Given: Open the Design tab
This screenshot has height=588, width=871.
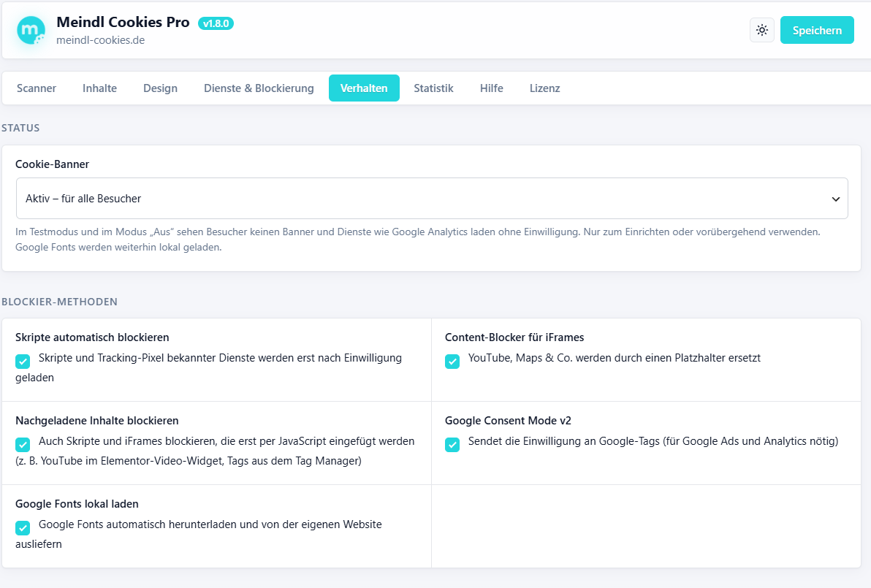Looking at the screenshot, I should click(x=160, y=88).
